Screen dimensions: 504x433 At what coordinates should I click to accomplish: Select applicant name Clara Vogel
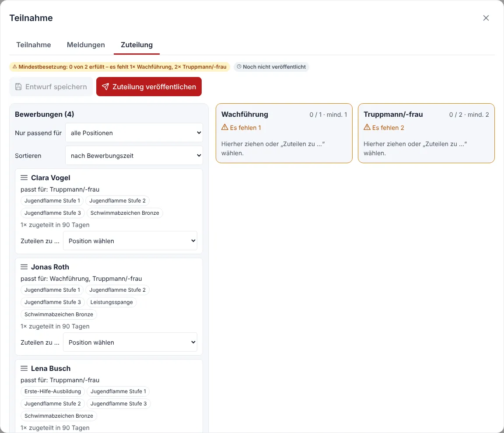pyautogui.click(x=50, y=178)
